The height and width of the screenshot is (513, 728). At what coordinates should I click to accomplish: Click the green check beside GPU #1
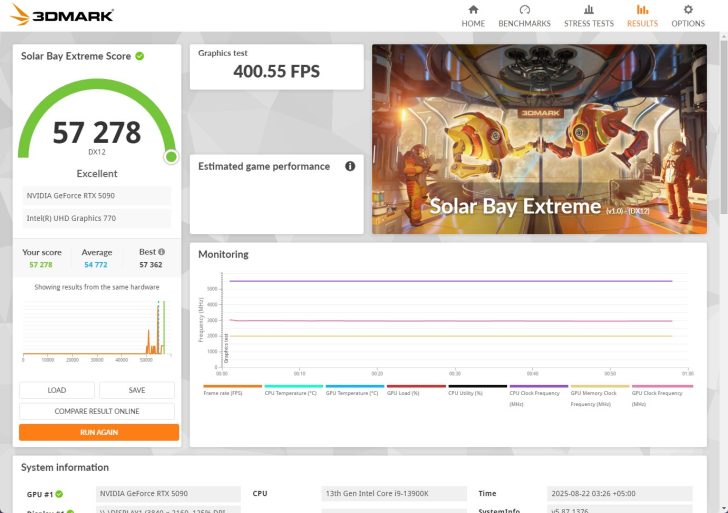pyautogui.click(x=59, y=494)
